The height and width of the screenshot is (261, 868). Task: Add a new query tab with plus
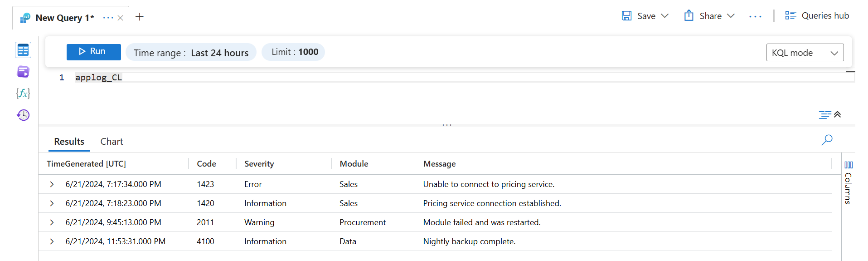point(140,17)
